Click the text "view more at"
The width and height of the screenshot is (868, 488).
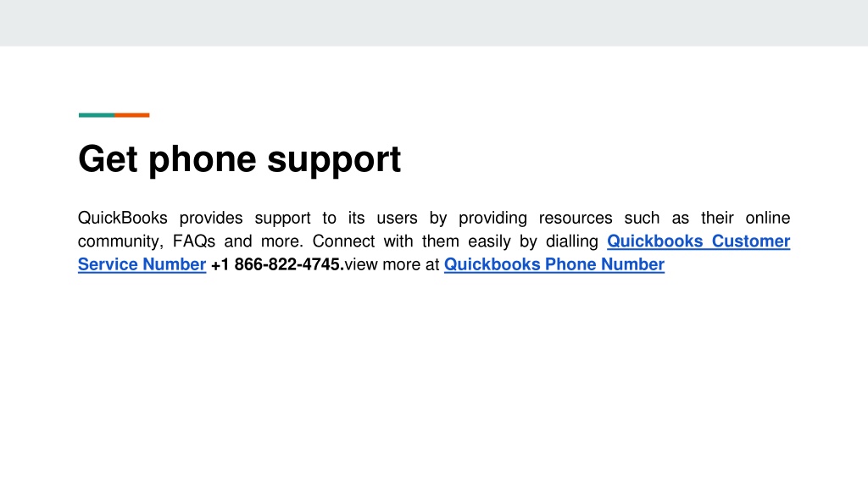click(x=392, y=264)
